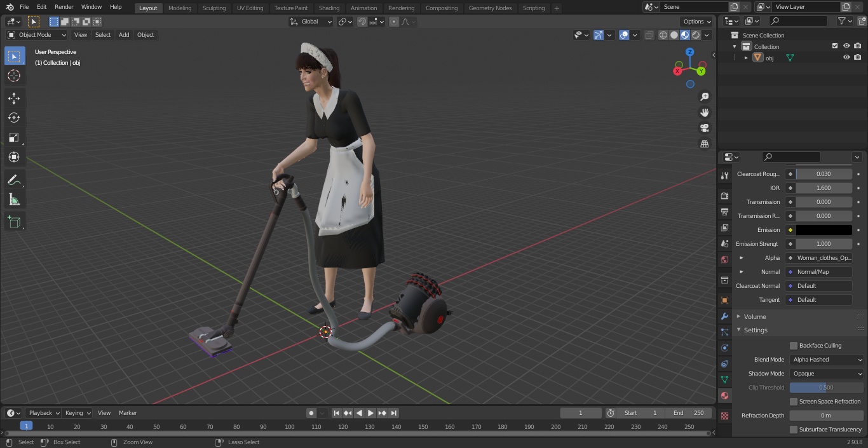Viewport: 868px width, 448px height.
Task: Switch to the Shading workspace tab
Action: click(x=329, y=8)
